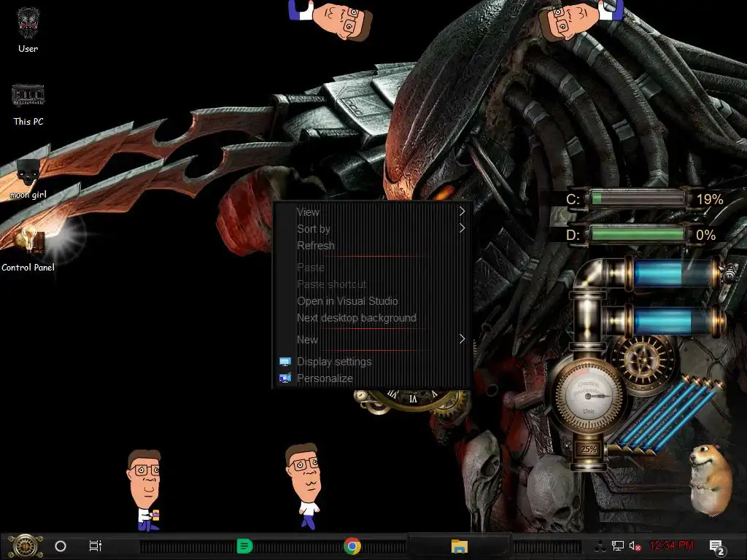Choose Personalize in the context menu

coord(373,378)
